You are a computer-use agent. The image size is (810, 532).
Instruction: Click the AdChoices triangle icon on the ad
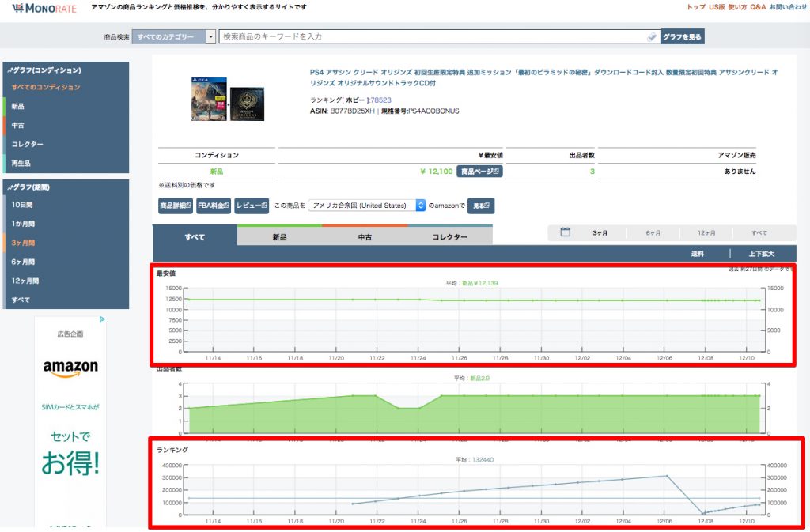click(102, 319)
